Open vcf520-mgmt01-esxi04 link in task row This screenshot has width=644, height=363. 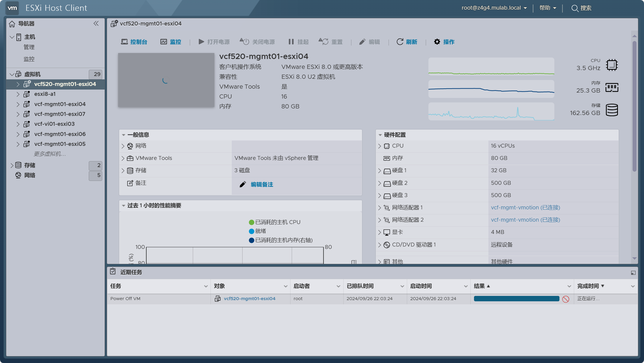coord(250,299)
